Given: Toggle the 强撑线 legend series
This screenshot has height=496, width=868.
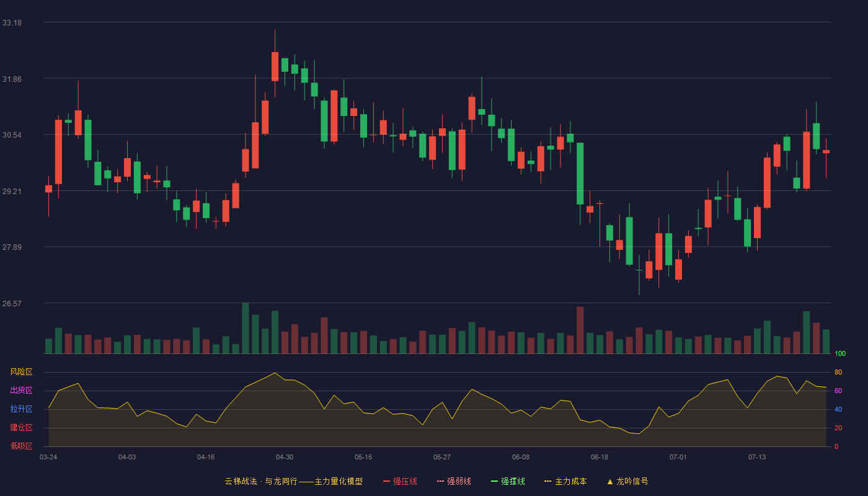Looking at the screenshot, I should tap(508, 481).
